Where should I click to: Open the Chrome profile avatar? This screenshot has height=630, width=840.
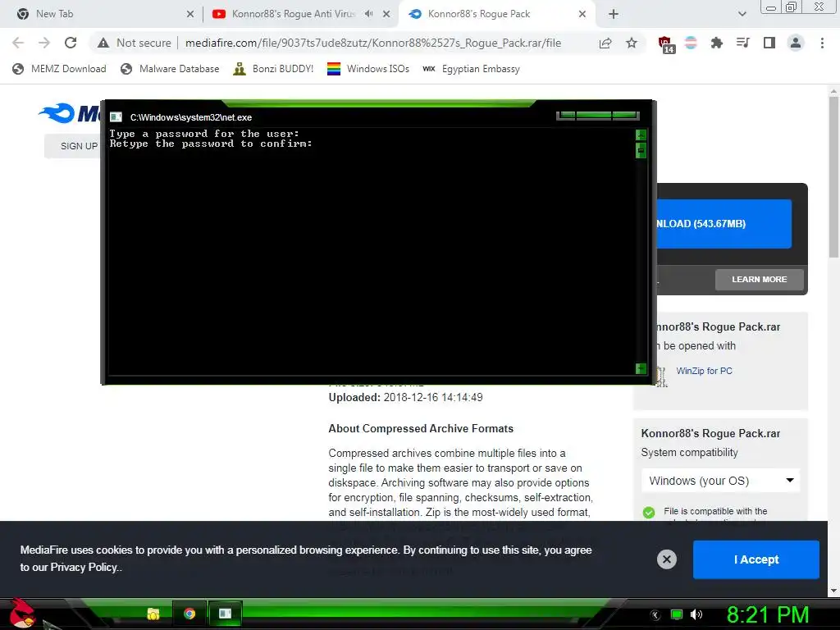(x=796, y=43)
